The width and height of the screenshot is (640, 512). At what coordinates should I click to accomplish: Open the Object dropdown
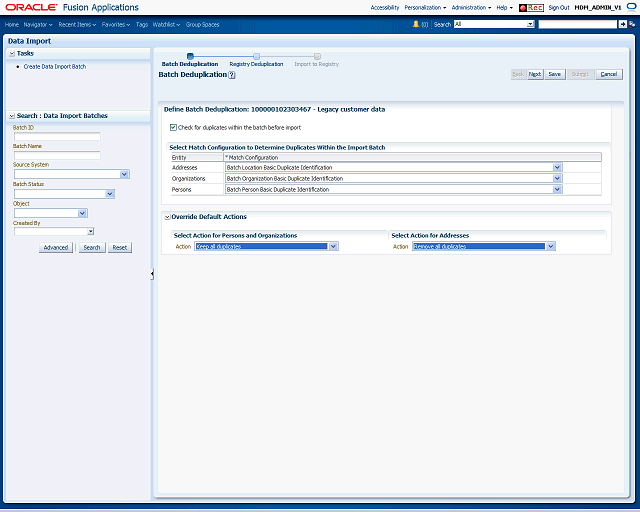click(82, 213)
